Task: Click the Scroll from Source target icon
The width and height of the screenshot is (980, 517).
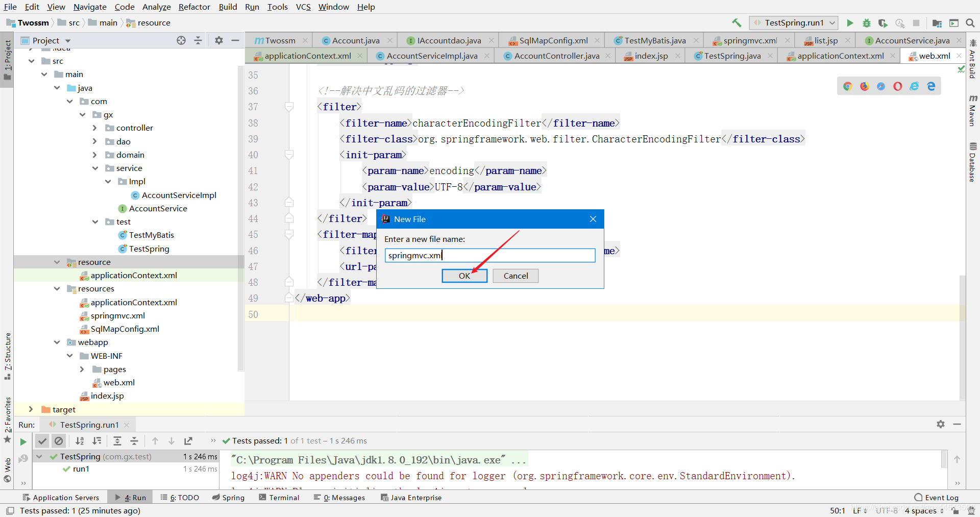Action: 181,40
